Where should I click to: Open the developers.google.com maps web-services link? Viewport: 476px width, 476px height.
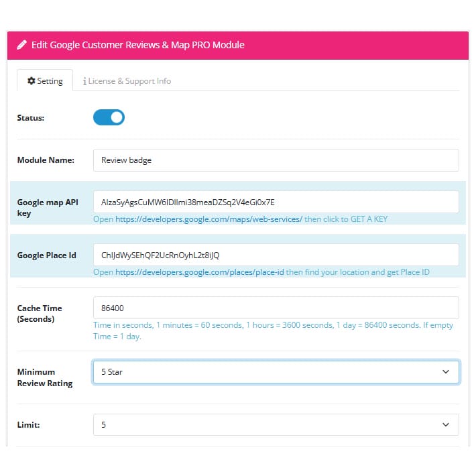pos(209,219)
